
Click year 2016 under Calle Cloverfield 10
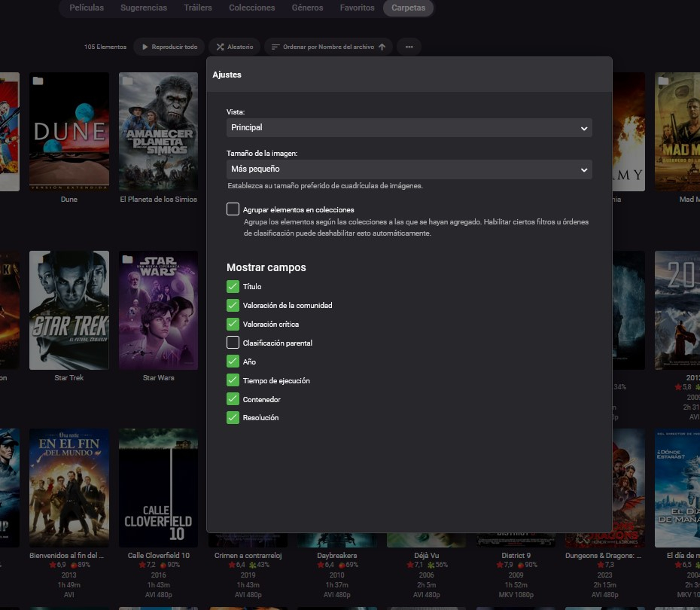(x=159, y=575)
